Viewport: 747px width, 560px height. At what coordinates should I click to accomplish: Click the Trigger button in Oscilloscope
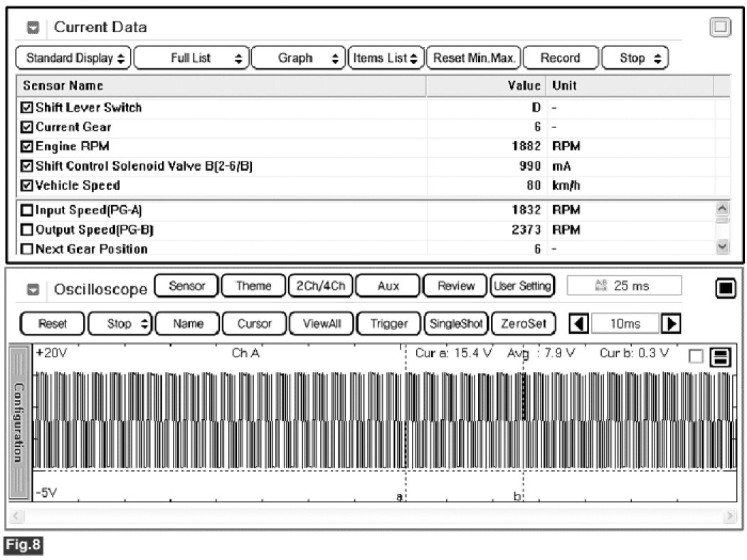click(389, 324)
